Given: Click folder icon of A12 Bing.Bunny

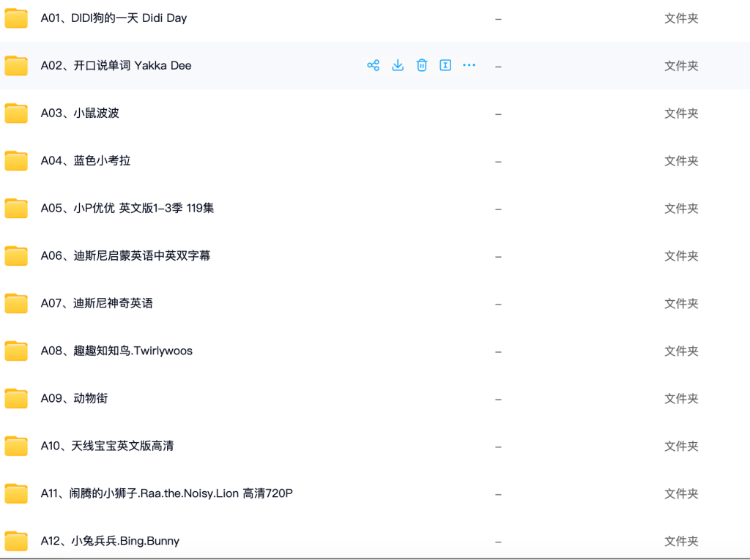Looking at the screenshot, I should click(16, 542).
